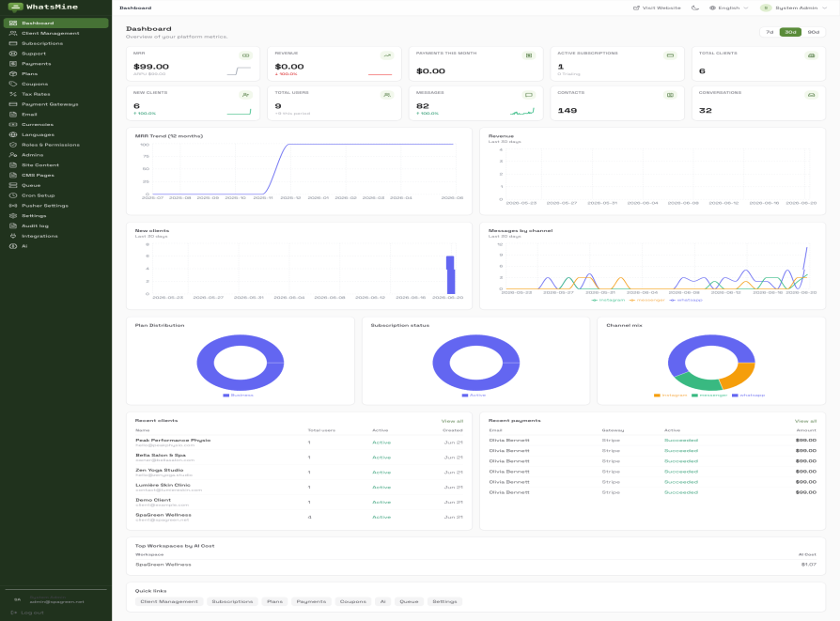
Task: Open Integrations plug icon in sidebar
Action: (x=13, y=237)
